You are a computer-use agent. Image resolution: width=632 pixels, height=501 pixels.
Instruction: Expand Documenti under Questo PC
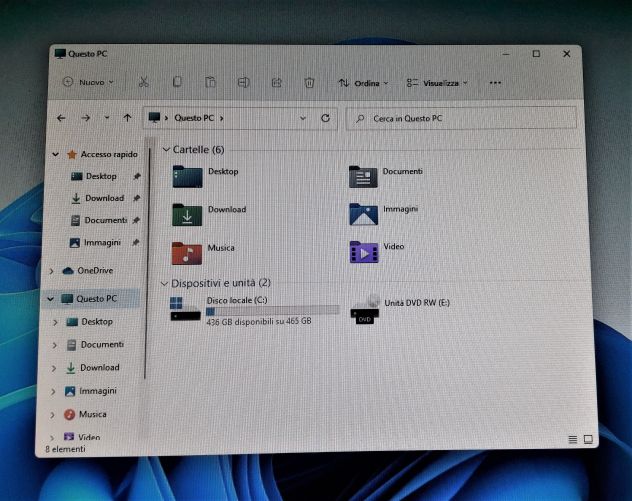point(54,345)
